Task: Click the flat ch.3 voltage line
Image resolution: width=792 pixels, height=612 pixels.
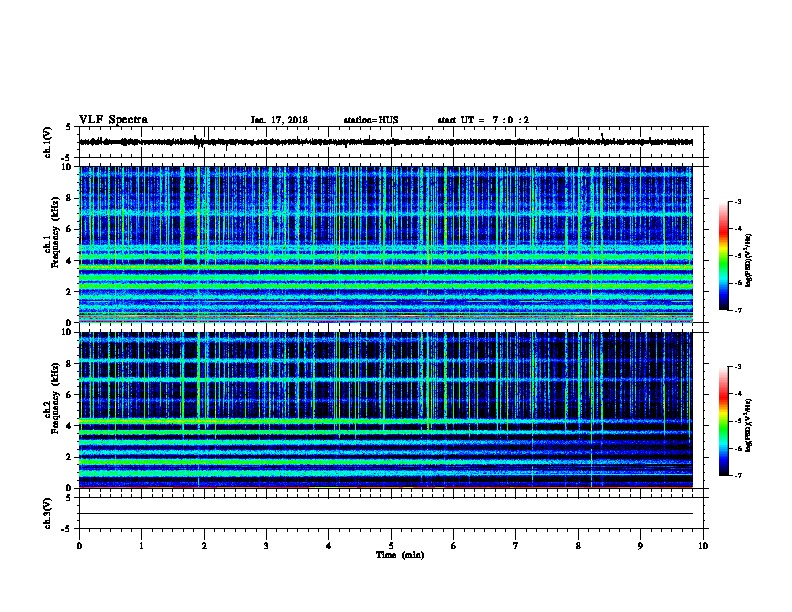Action: 386,514
